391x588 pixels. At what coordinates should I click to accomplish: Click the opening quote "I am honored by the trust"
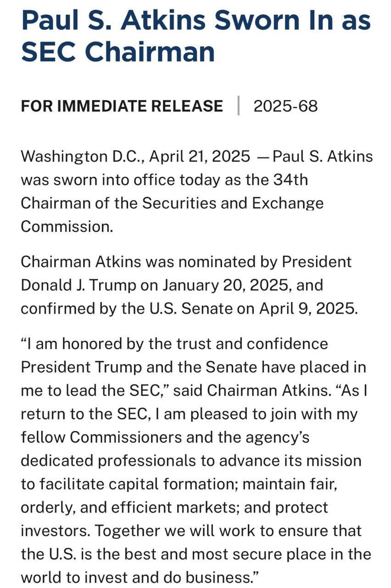coord(174,344)
